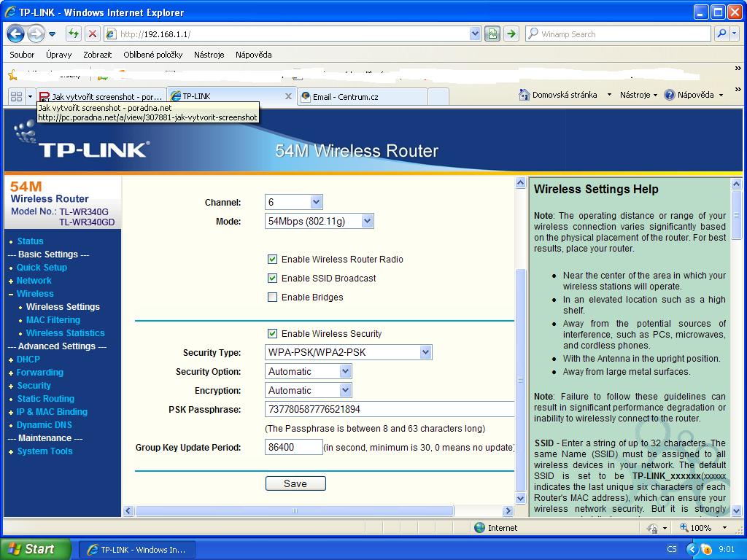This screenshot has width=747, height=560.
Task: Open the Static Routing link
Action: coord(46,399)
